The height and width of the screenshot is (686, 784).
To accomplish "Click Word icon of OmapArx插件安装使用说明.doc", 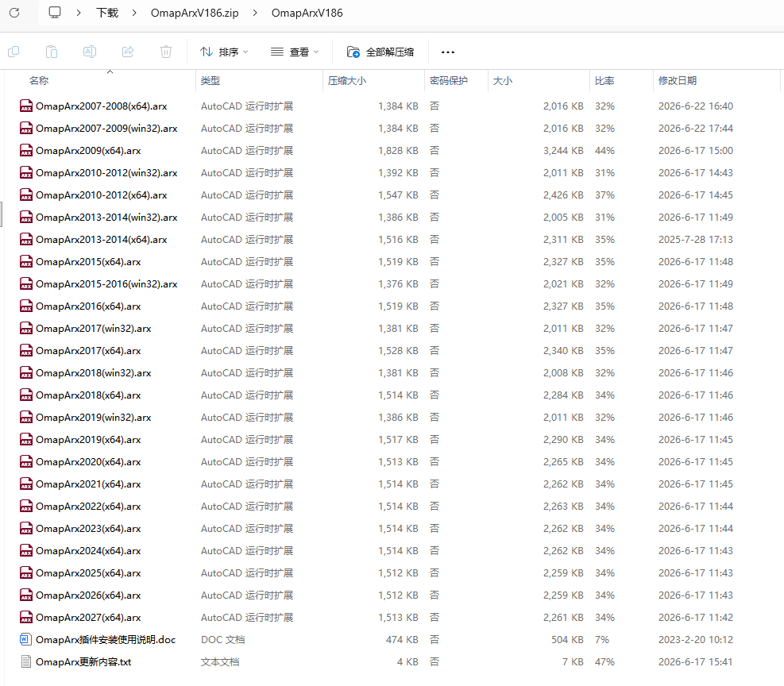I will pos(26,639).
